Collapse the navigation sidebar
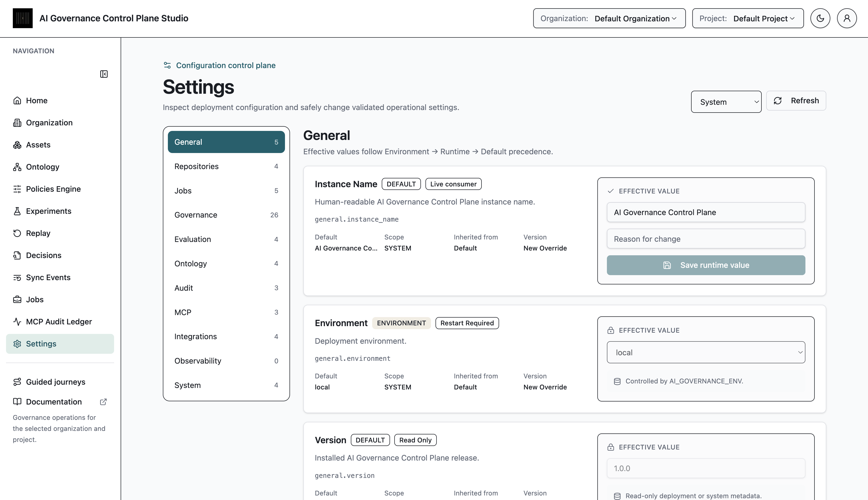868x500 pixels. coord(104,74)
